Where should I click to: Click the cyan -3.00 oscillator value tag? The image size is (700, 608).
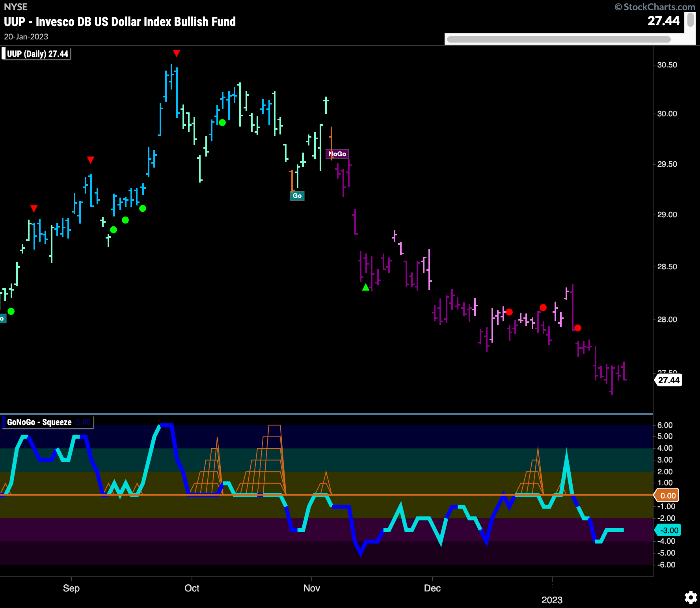668,530
